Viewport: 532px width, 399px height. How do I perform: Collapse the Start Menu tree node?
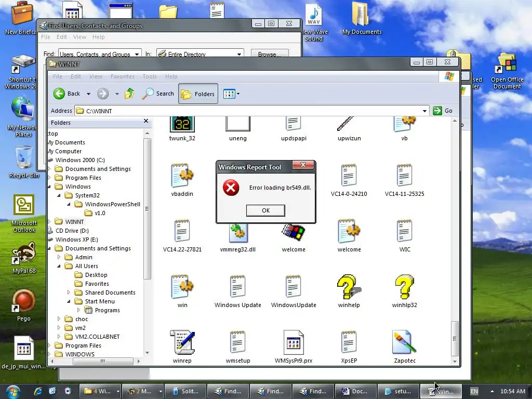pyautogui.click(x=69, y=301)
